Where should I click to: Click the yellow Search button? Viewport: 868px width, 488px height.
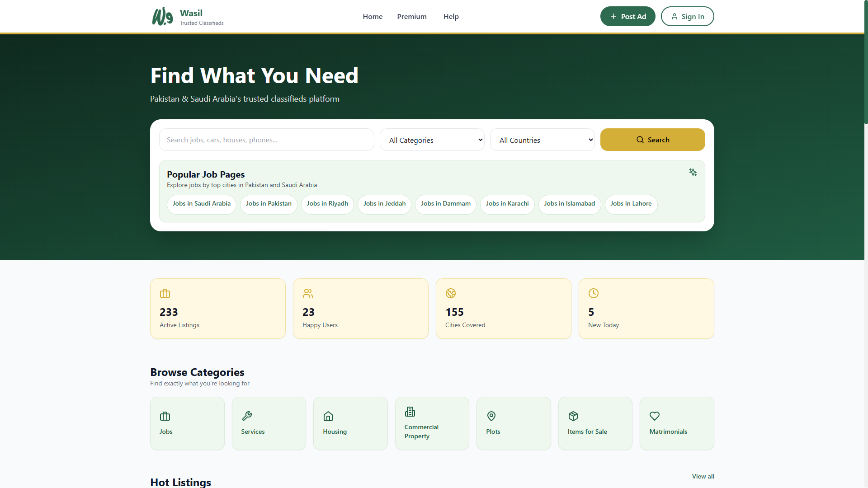[x=653, y=140]
